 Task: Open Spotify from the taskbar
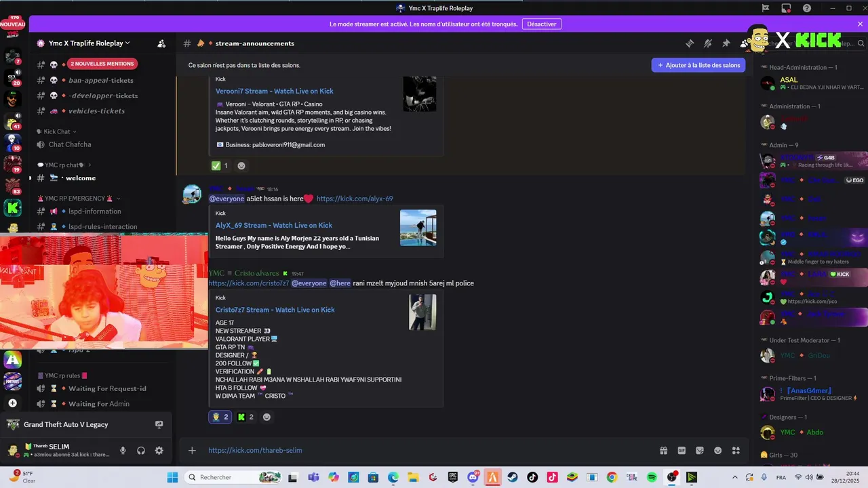652,477
